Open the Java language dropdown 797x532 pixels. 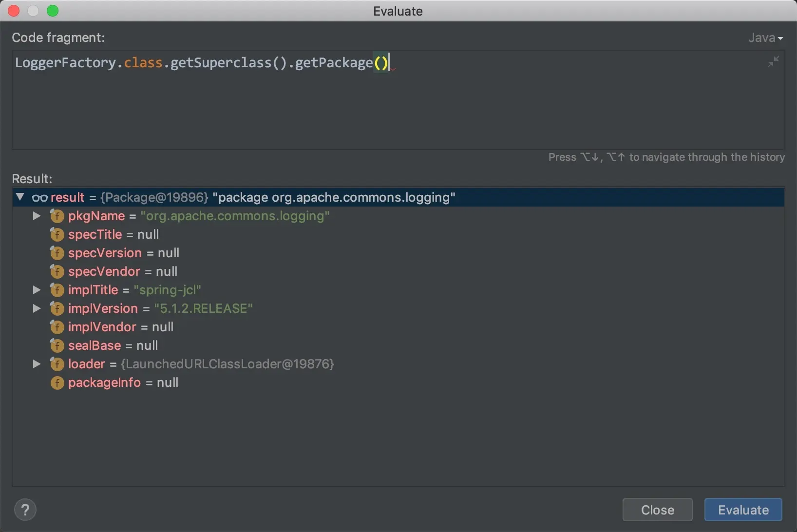[x=765, y=38]
